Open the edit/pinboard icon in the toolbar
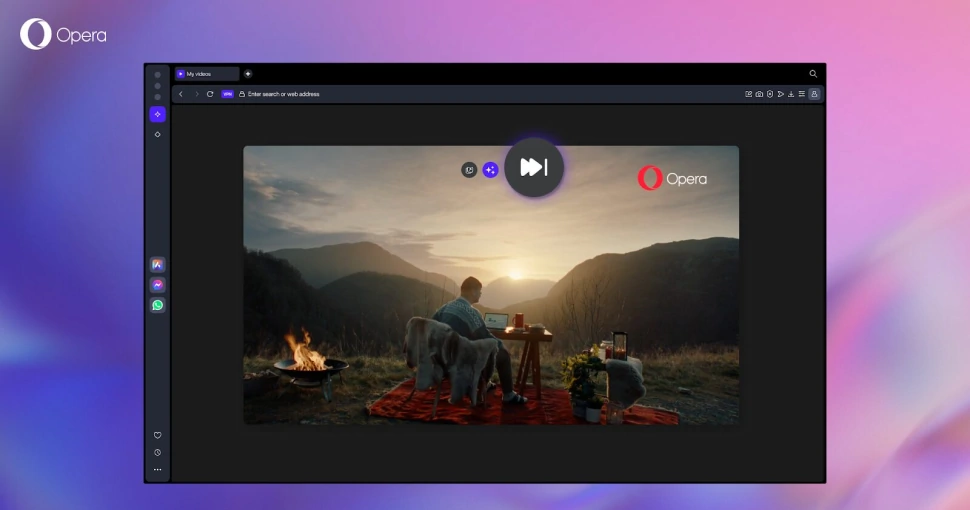The height and width of the screenshot is (510, 970). point(749,94)
